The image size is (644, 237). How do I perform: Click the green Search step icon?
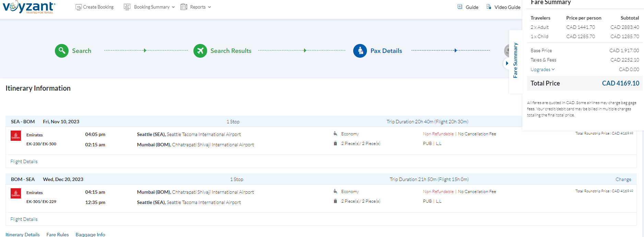coord(62,51)
